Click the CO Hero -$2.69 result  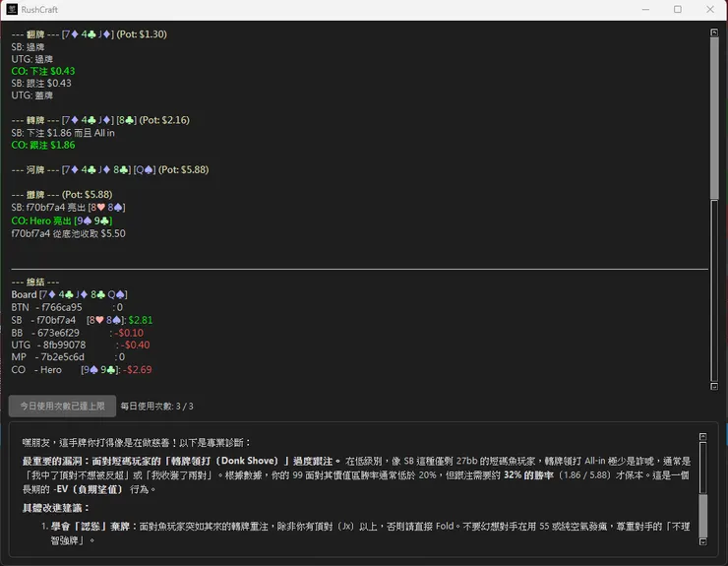tap(138, 370)
